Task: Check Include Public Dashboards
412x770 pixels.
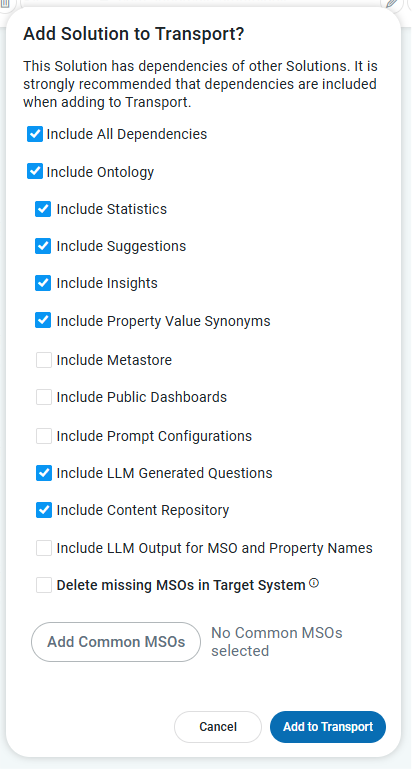Action: point(44,397)
